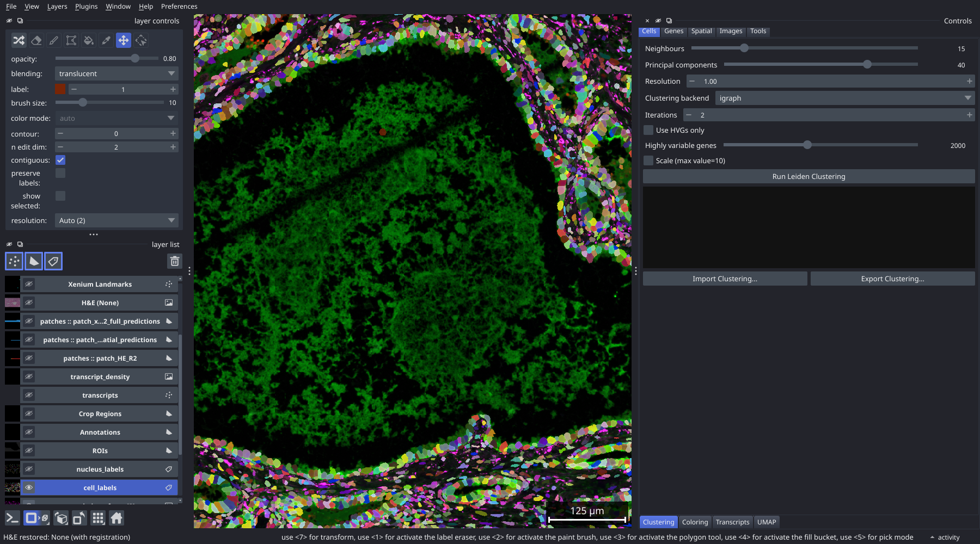Select the nucleus_labels layer
The image size is (980, 544).
[100, 469]
